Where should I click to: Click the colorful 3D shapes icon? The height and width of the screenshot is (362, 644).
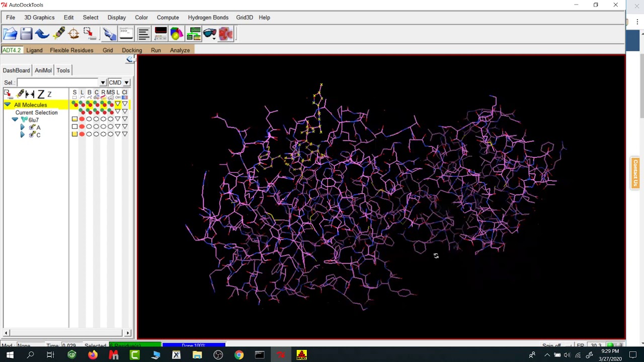tap(177, 34)
